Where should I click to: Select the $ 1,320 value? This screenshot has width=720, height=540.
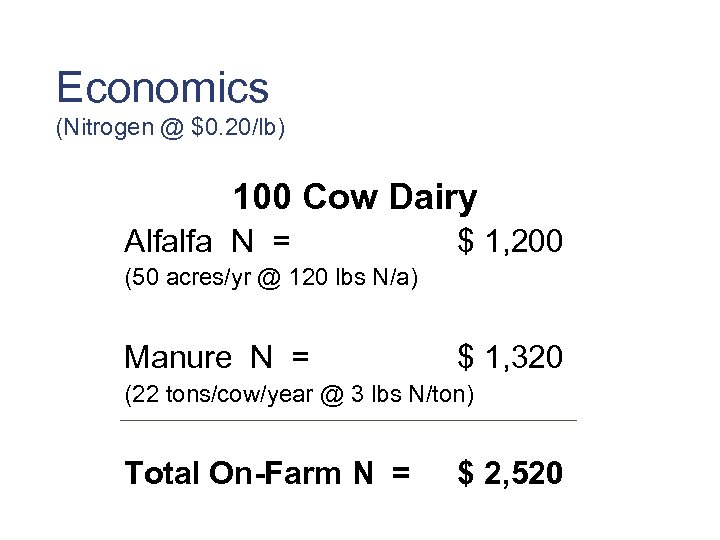(x=510, y=356)
